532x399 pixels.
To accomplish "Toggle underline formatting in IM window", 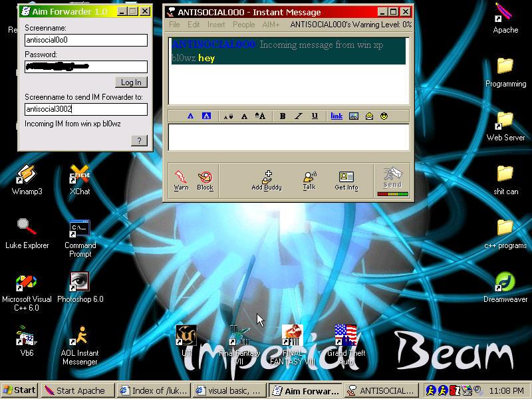I will click(x=315, y=116).
